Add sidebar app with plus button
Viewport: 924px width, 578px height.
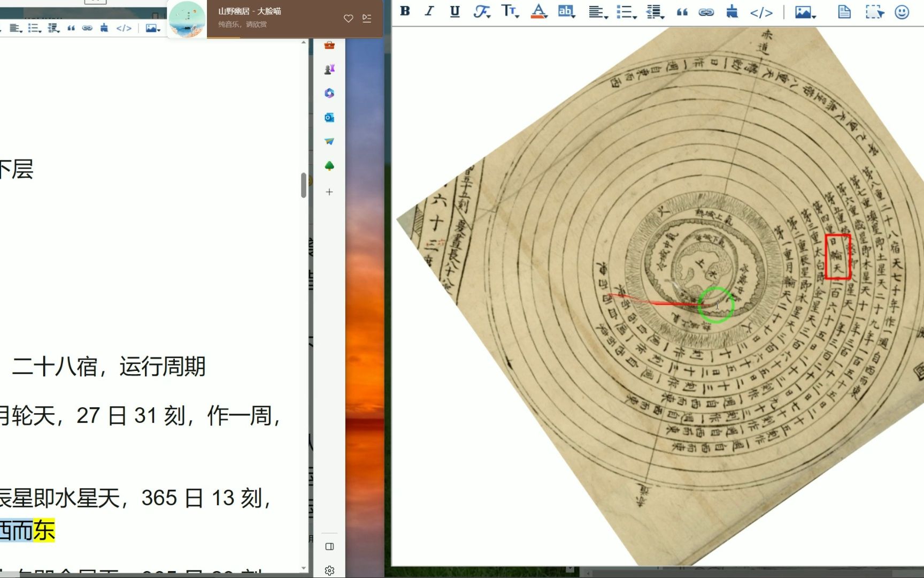(329, 192)
